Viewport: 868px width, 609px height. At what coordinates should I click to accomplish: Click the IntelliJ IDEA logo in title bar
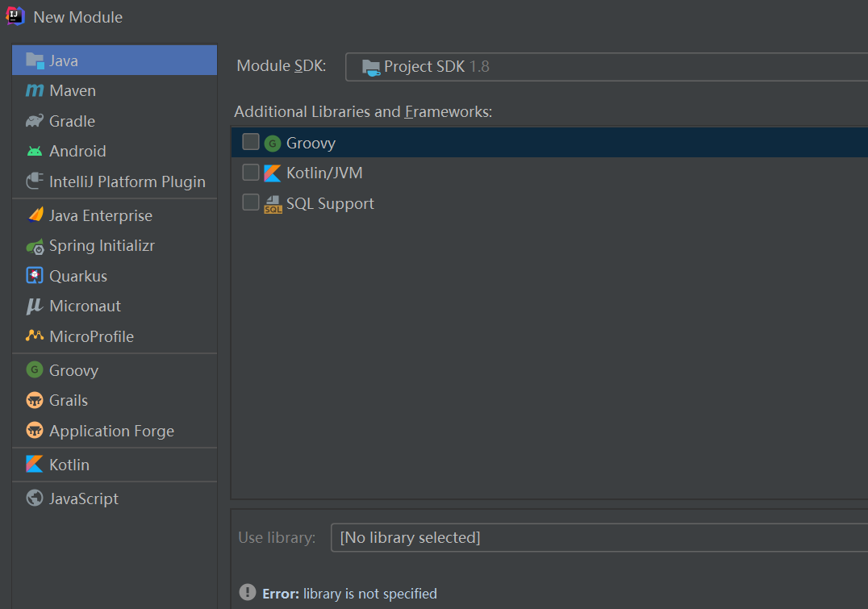point(15,16)
